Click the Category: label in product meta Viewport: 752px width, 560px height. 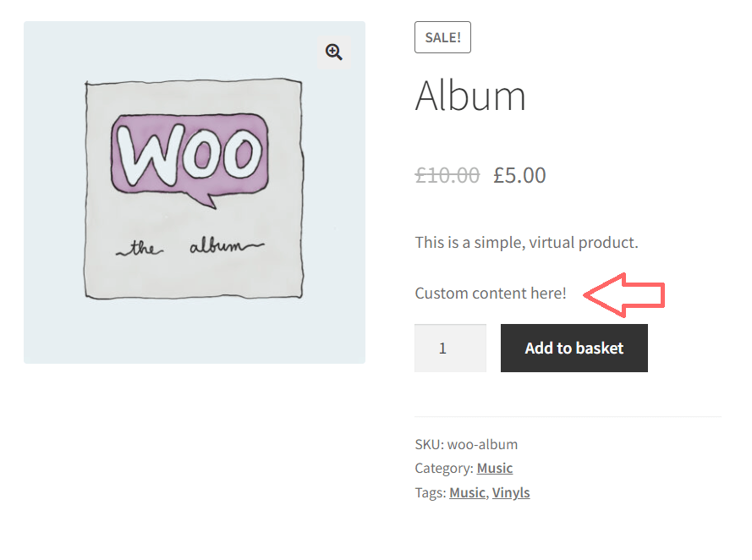[442, 468]
